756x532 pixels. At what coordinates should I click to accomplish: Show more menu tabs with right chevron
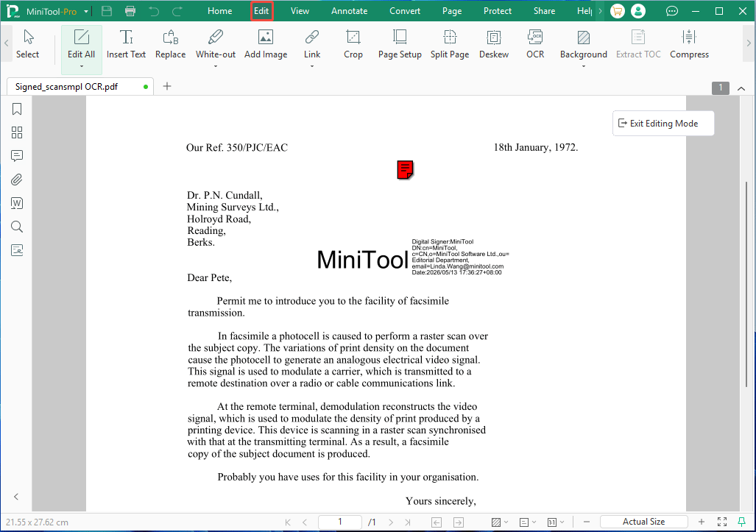point(600,11)
